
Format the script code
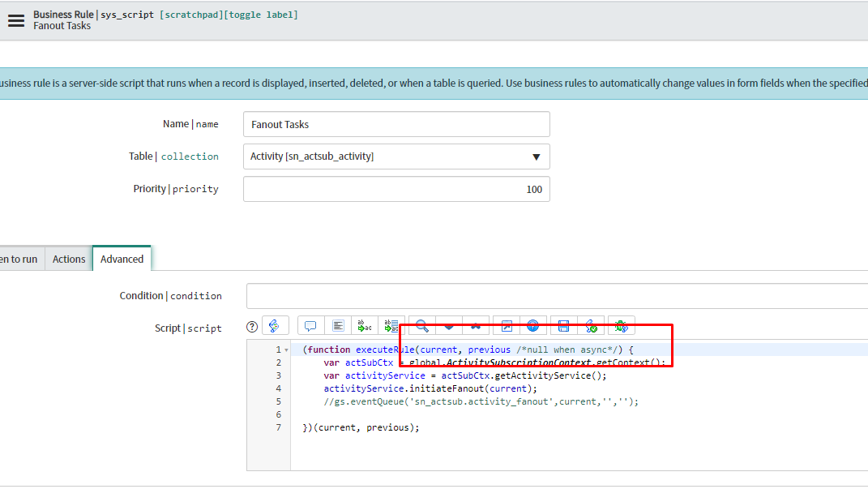point(338,325)
